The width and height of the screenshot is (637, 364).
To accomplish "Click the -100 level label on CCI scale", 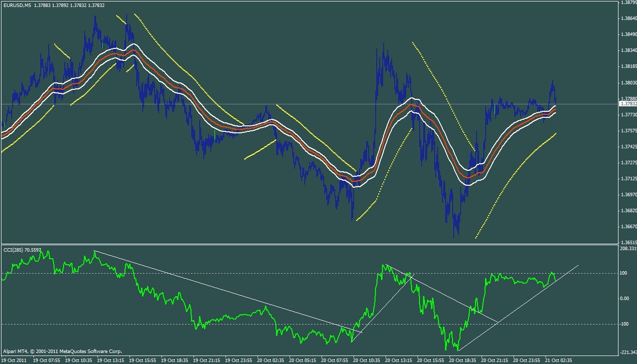I will point(625,324).
